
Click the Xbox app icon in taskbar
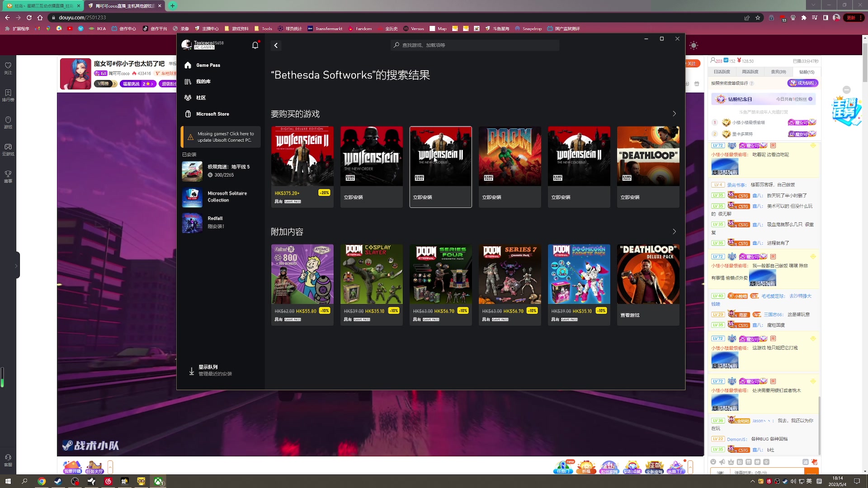pyautogui.click(x=158, y=481)
